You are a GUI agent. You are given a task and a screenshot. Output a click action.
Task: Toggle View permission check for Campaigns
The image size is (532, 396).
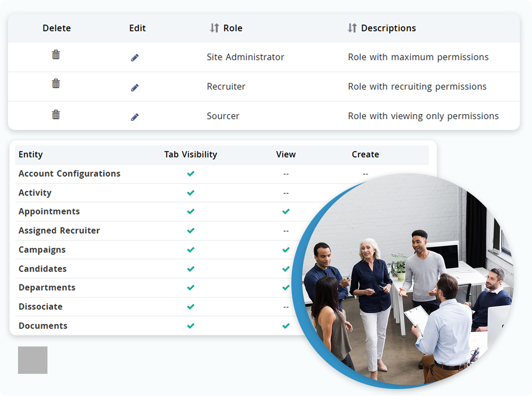(286, 250)
